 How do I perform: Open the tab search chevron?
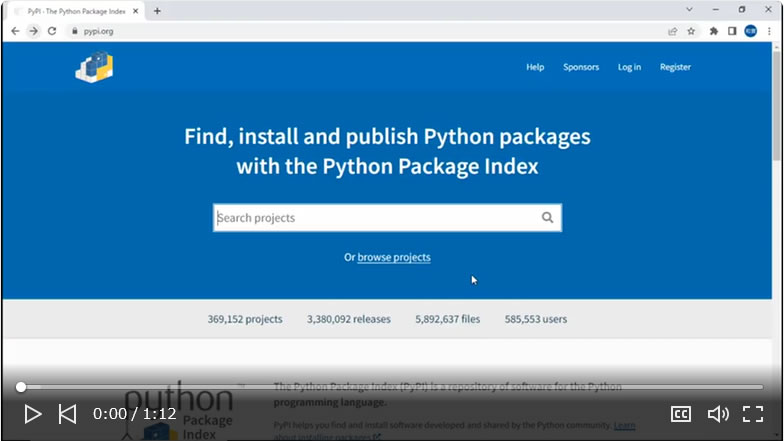click(689, 10)
